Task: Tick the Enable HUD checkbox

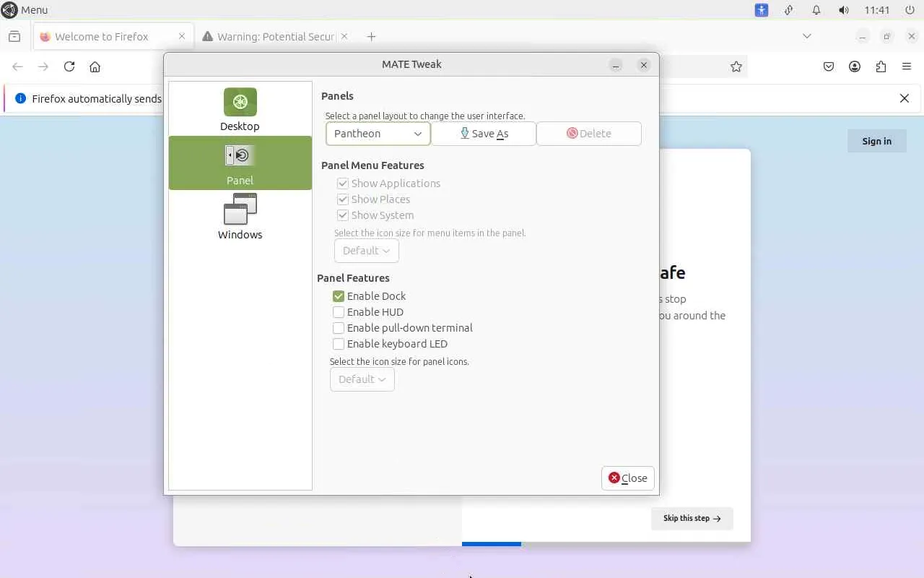Action: pos(339,312)
